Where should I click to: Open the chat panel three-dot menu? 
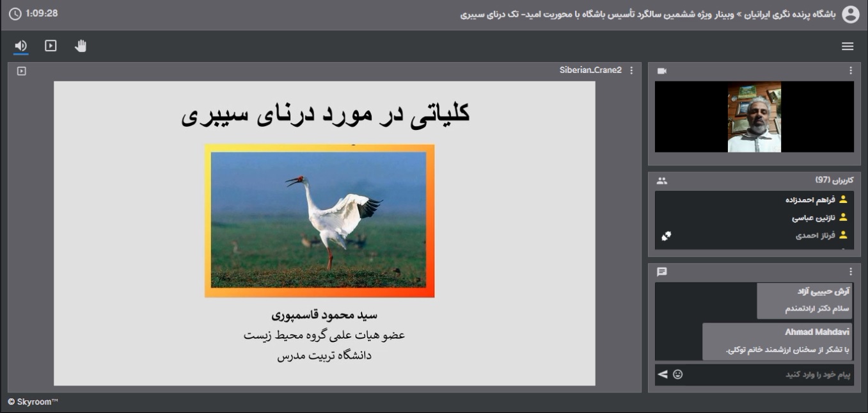851,271
